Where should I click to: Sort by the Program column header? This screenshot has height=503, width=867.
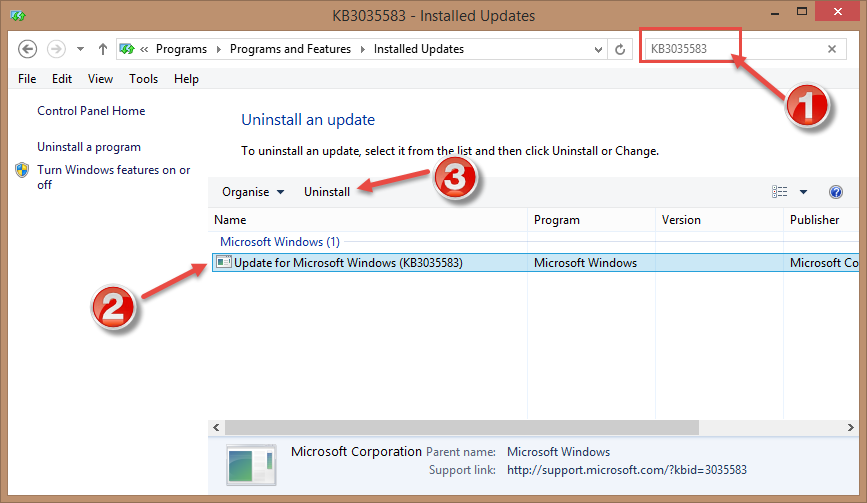pos(591,220)
